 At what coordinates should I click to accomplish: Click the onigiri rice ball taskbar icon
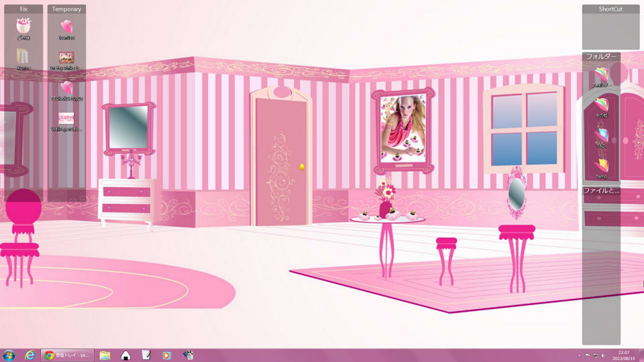point(125,355)
